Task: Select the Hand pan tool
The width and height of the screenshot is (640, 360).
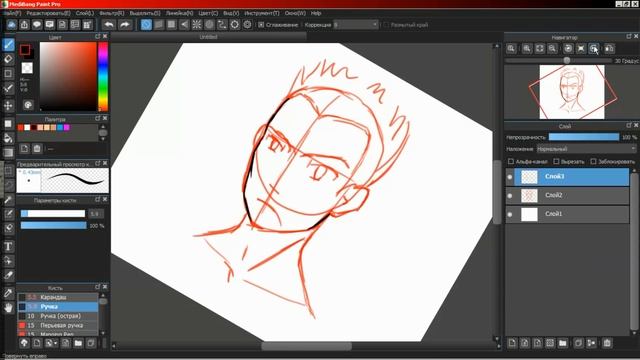Action: click(8, 307)
